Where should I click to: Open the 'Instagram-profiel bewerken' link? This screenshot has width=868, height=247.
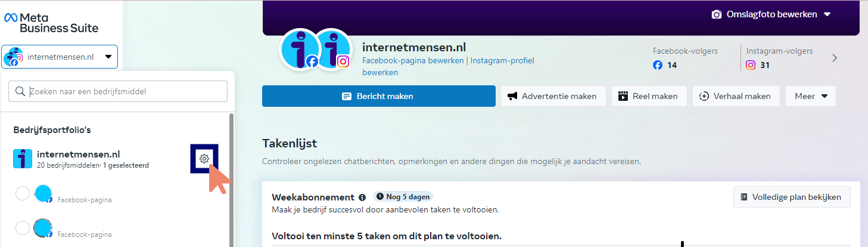point(448,66)
